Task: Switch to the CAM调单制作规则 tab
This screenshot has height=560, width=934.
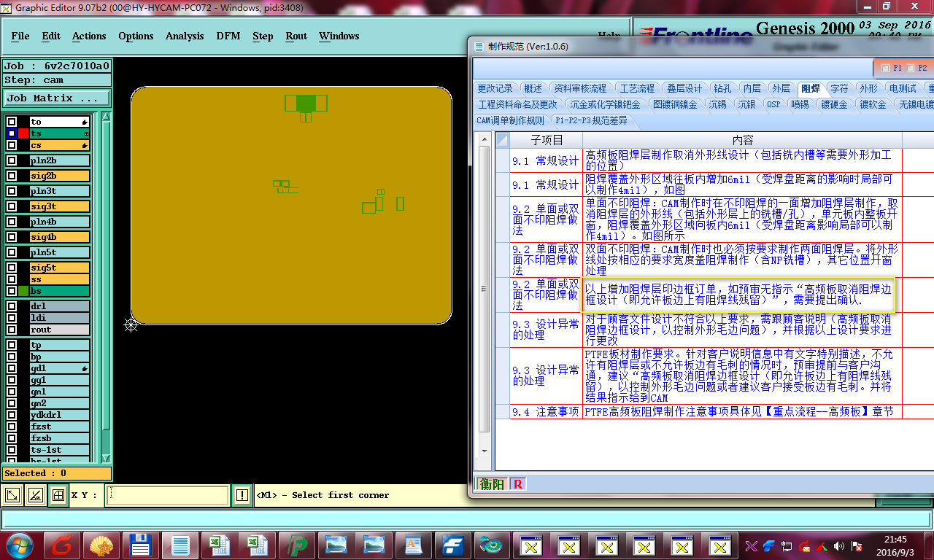Action: pos(510,120)
